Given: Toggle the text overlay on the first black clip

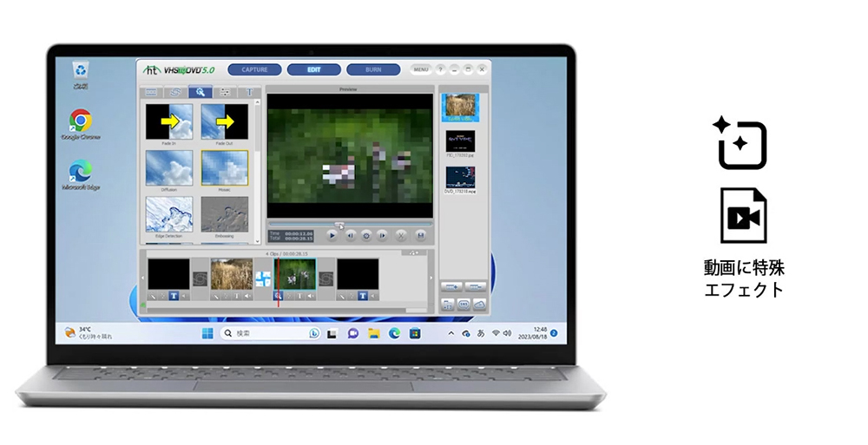Looking at the screenshot, I should click(x=174, y=296).
